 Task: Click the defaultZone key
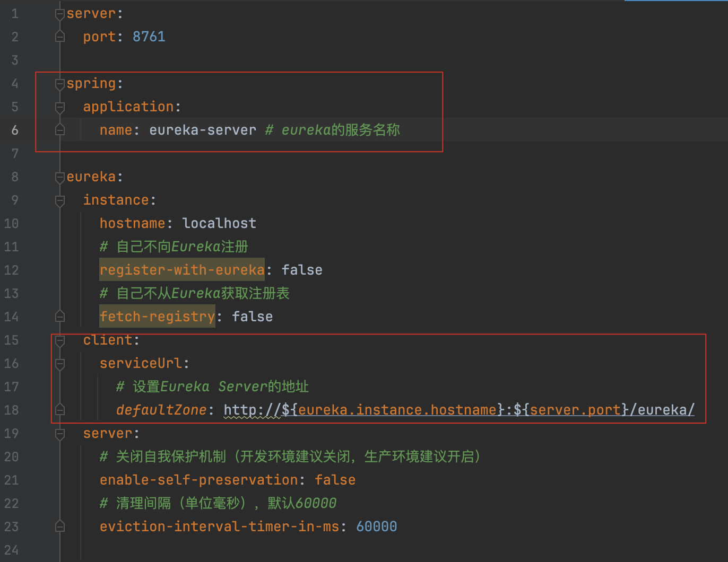coord(161,410)
